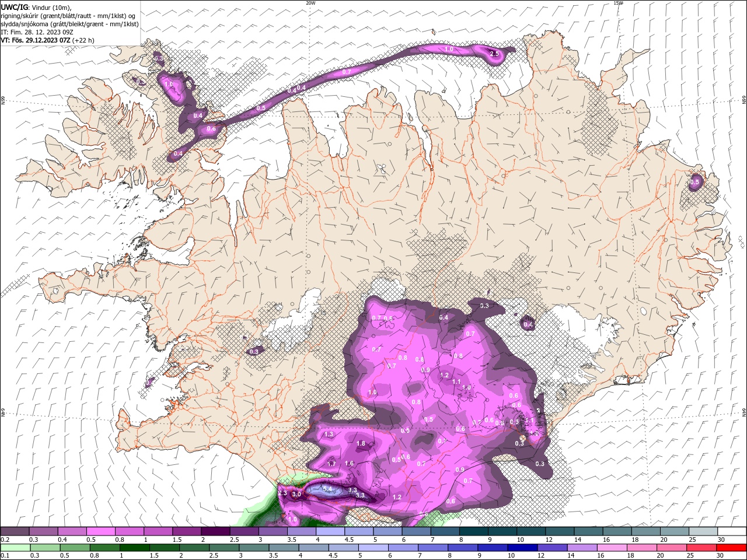
Task: Click the IT: Fim. 28. 12. 2023 09Z line
Action: pyautogui.click(x=37, y=32)
